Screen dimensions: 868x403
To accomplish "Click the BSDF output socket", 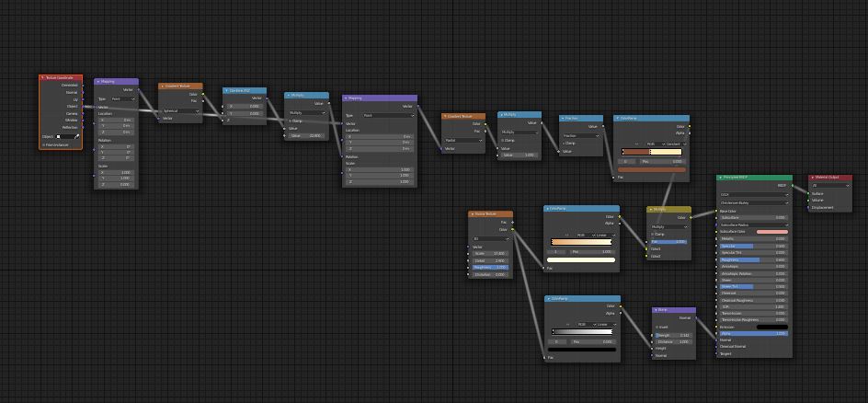I will pyautogui.click(x=793, y=186).
